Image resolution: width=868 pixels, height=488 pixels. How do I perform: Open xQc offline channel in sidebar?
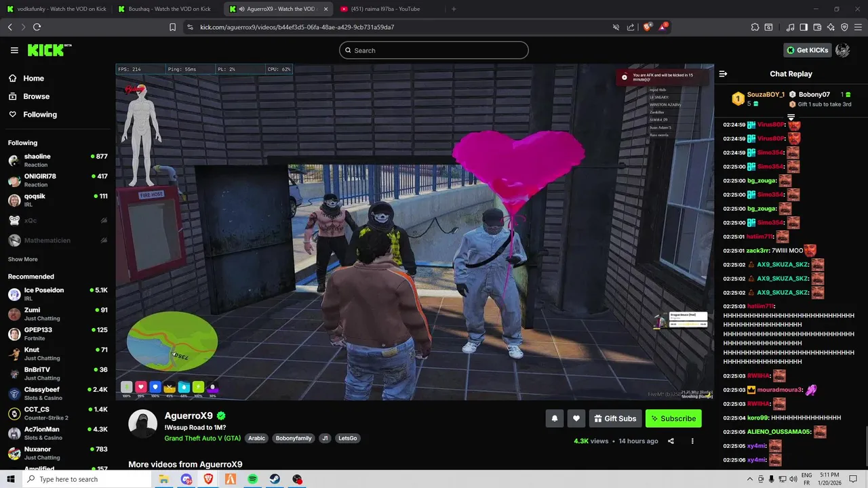58,220
